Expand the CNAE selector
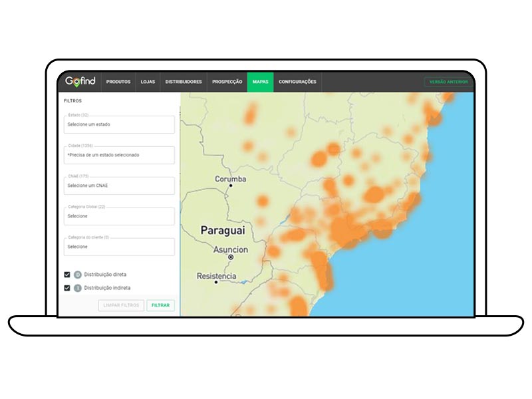 [x=119, y=186]
